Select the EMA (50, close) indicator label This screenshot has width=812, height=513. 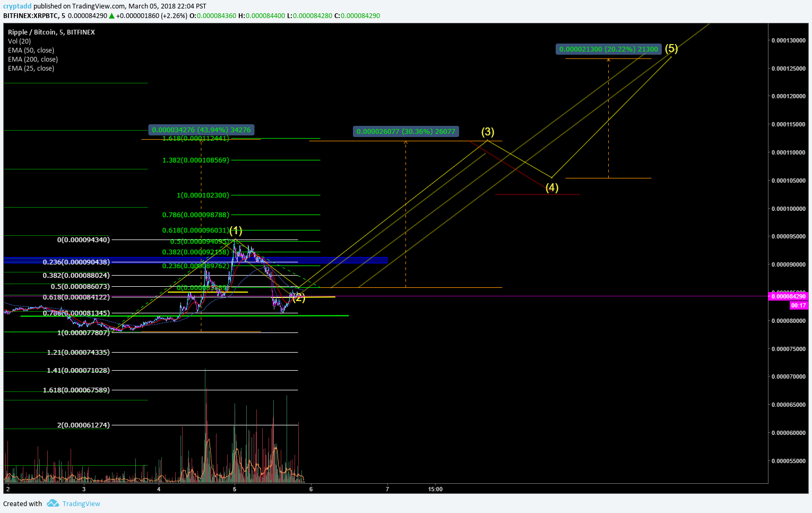(x=31, y=50)
